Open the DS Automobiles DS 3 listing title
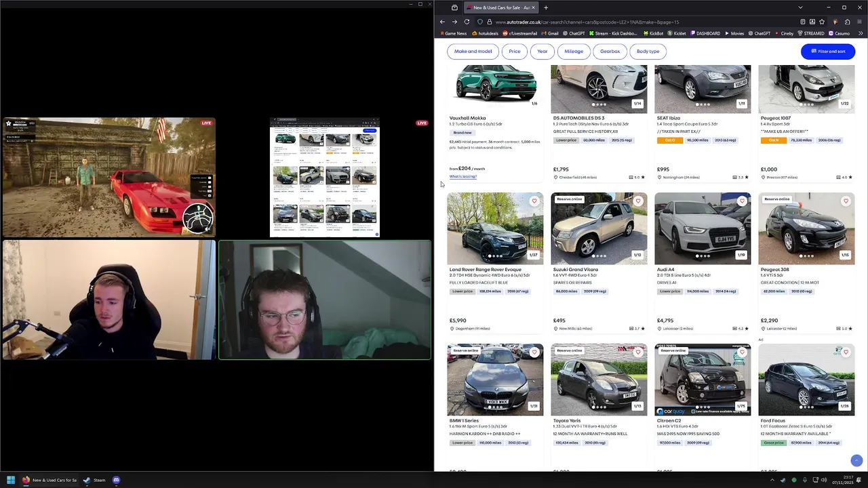The image size is (868, 488). [578, 118]
